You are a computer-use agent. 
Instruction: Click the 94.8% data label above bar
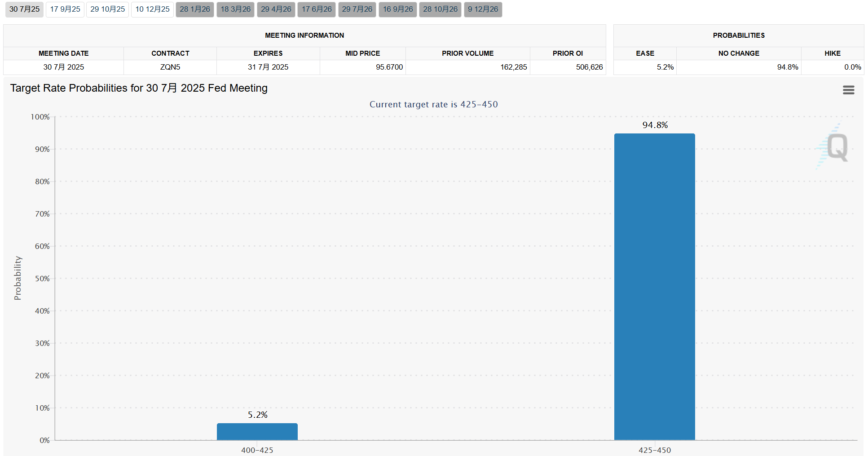[655, 125]
